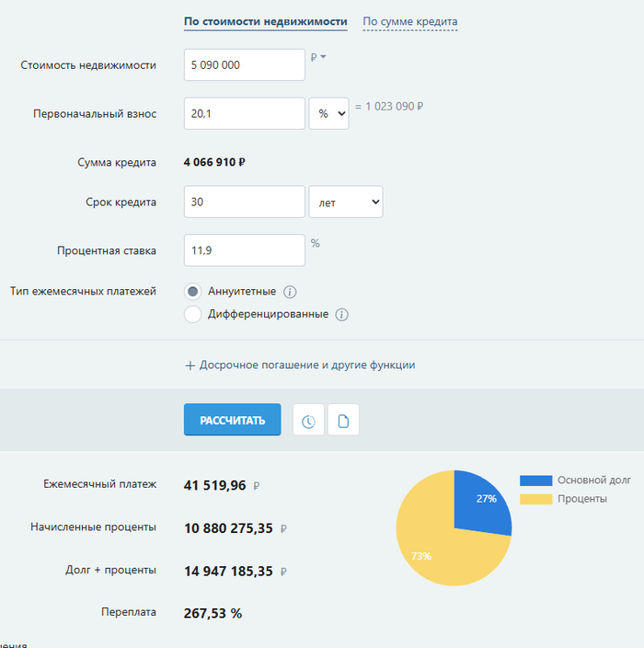Expand Досрочное погашение и другие функции

[x=307, y=365]
